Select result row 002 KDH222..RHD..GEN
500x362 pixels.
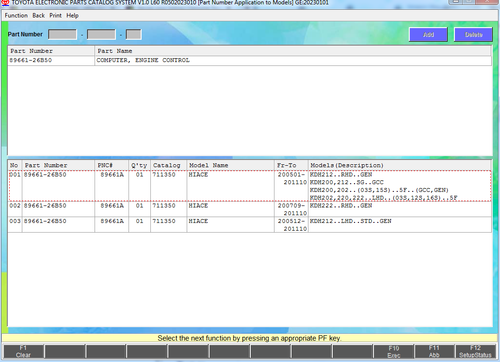coord(250,209)
